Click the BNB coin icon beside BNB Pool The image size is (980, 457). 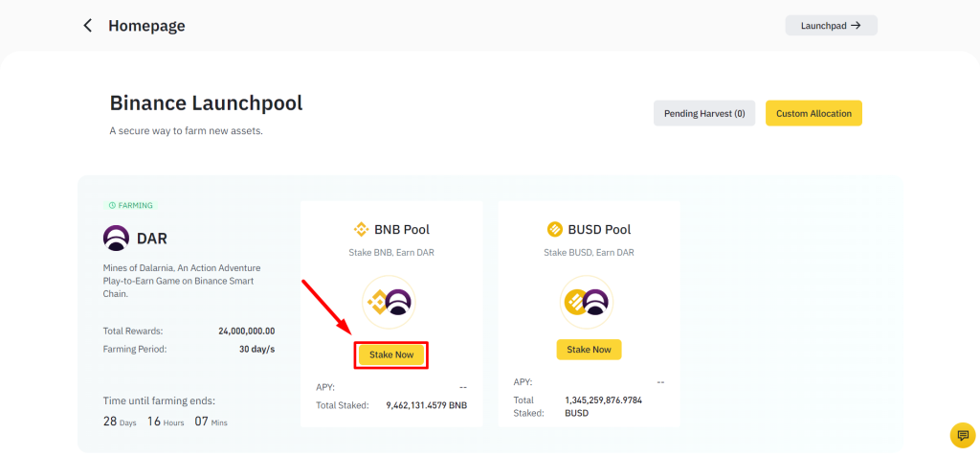point(361,230)
